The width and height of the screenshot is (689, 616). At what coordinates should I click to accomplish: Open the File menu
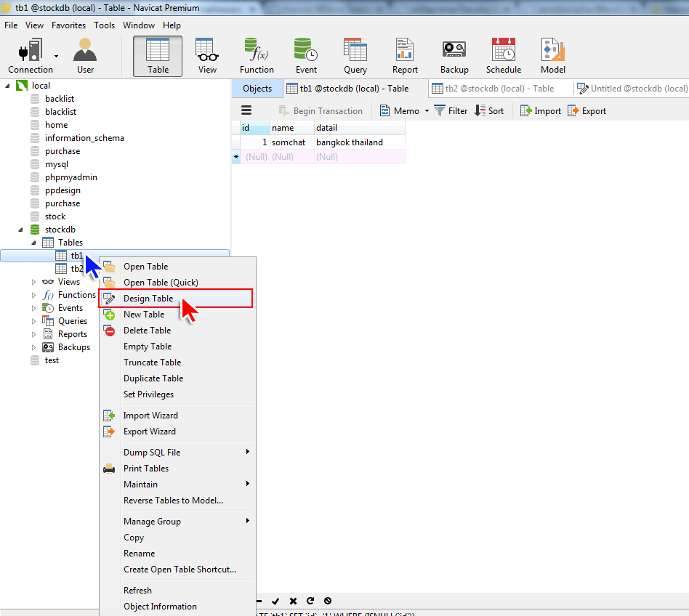11,25
